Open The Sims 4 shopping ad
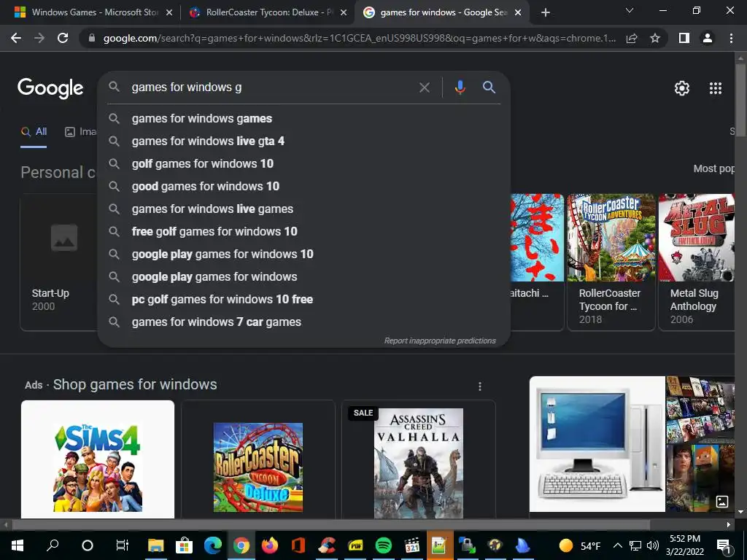747x560 pixels. pyautogui.click(x=98, y=459)
